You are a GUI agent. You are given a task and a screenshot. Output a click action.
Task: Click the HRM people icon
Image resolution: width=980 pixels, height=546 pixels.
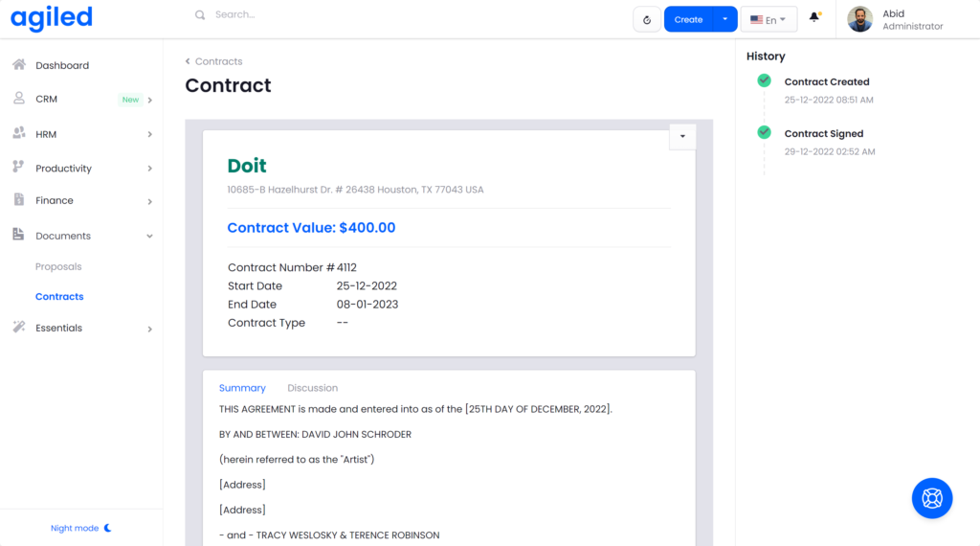point(18,134)
